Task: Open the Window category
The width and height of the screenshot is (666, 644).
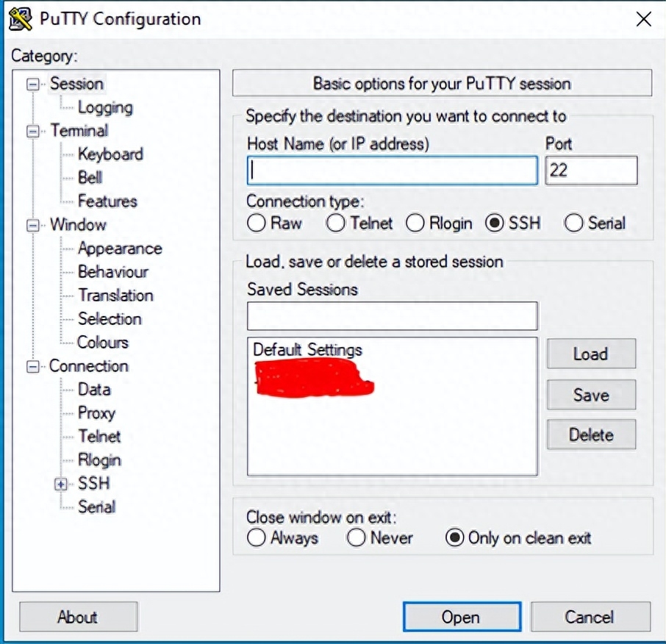Action: click(x=78, y=225)
